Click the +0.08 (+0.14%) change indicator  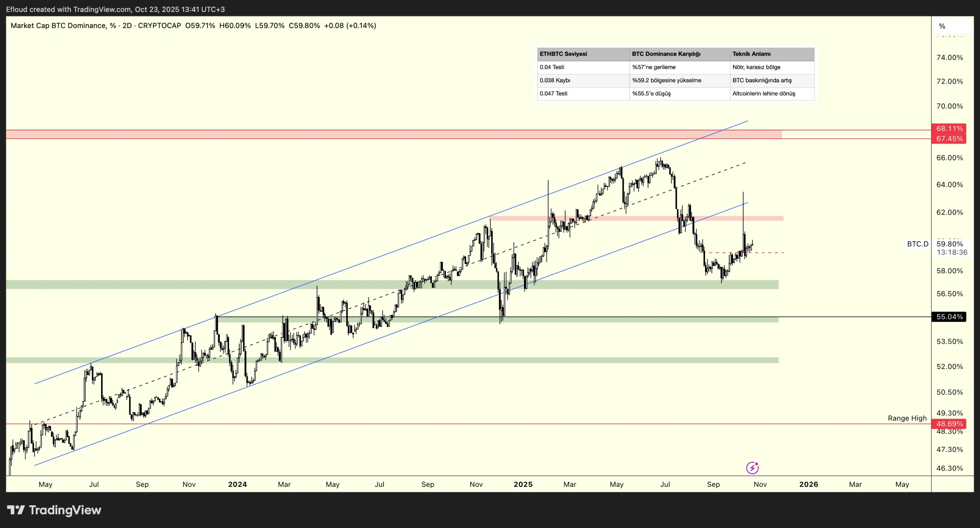pyautogui.click(x=350, y=26)
